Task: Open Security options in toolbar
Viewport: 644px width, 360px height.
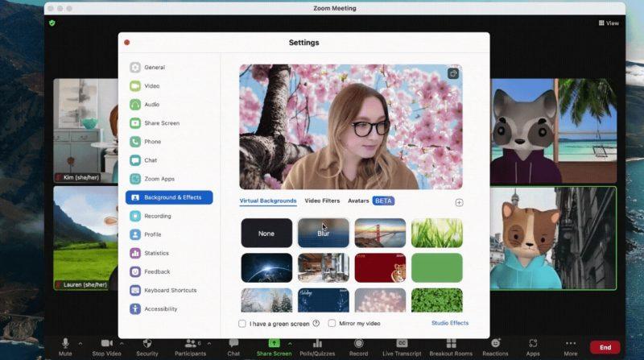Action: (x=147, y=347)
